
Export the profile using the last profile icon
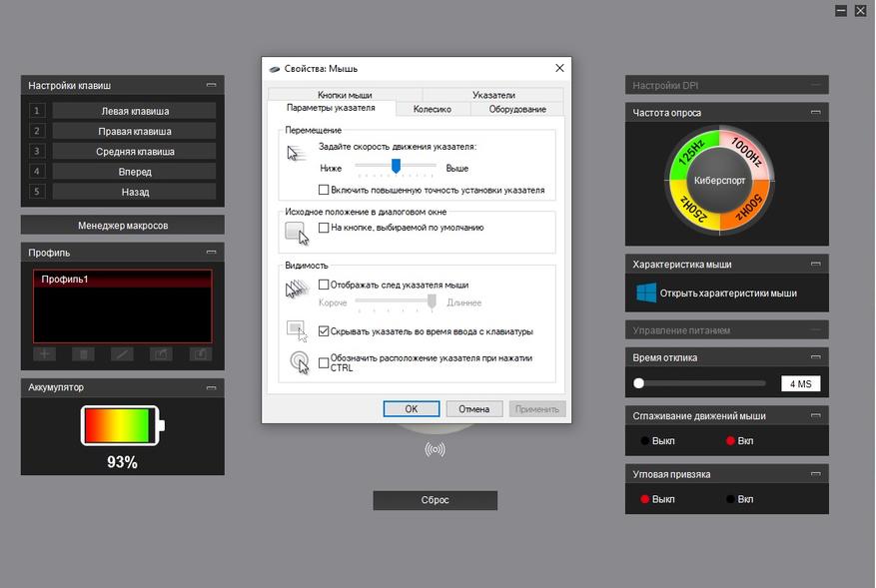[200, 354]
